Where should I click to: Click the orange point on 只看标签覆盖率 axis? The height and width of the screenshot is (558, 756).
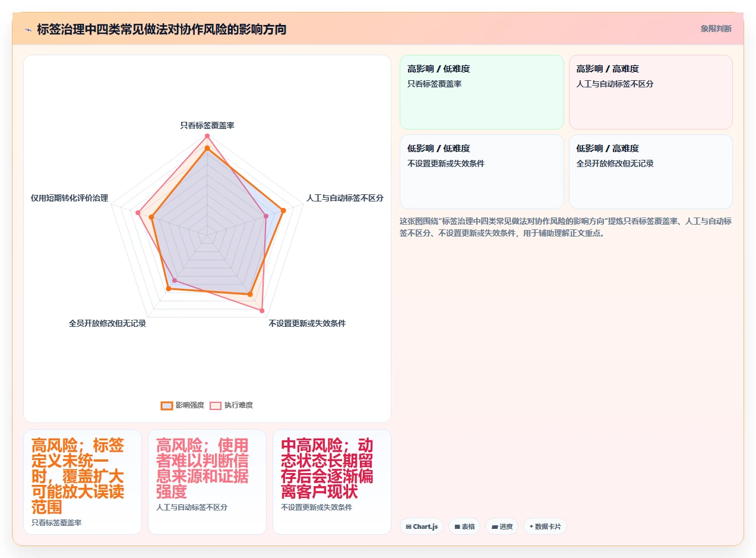207,148
